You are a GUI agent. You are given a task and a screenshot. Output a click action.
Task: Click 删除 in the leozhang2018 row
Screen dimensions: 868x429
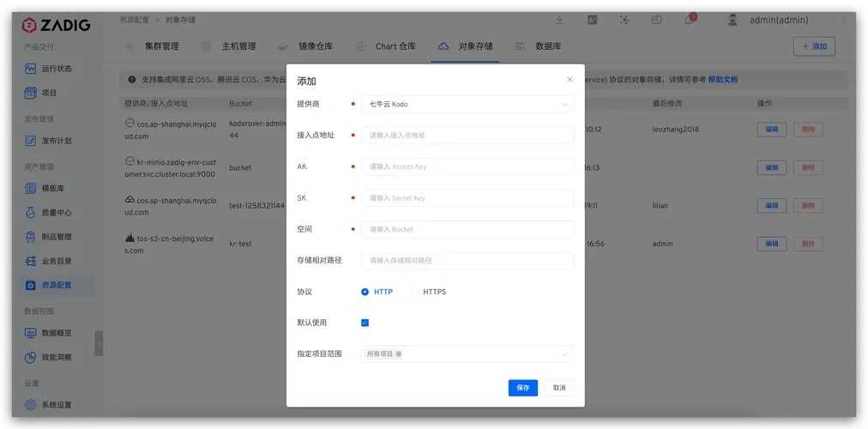click(808, 130)
